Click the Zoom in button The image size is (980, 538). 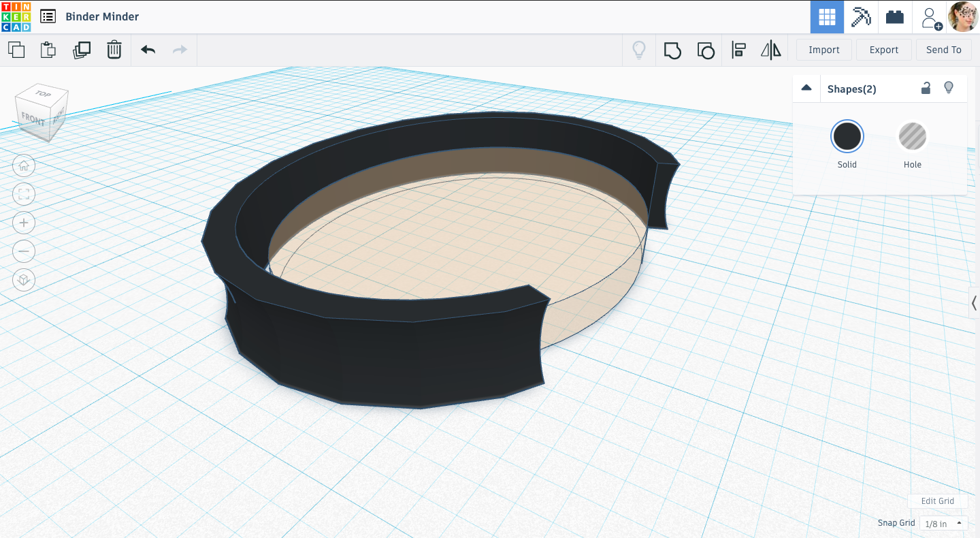click(24, 223)
